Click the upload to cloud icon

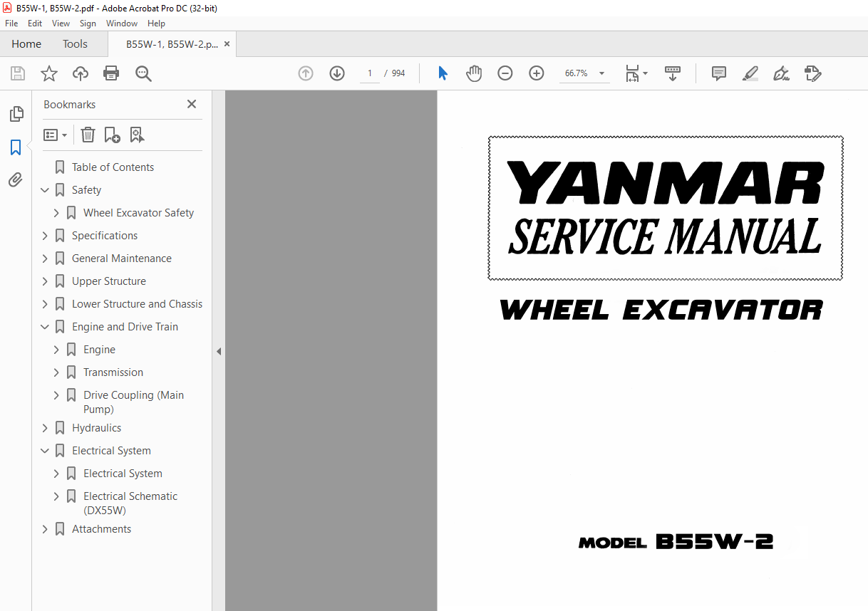[81, 73]
